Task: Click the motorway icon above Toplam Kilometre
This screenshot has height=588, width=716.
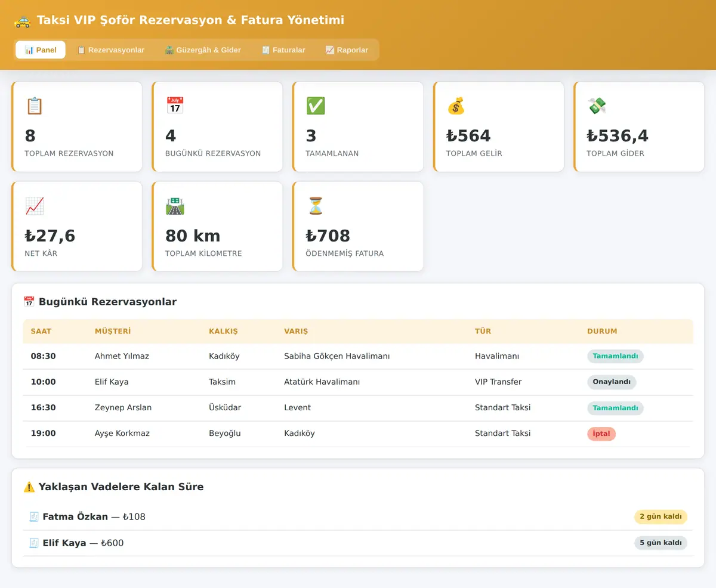Action: [x=175, y=206]
